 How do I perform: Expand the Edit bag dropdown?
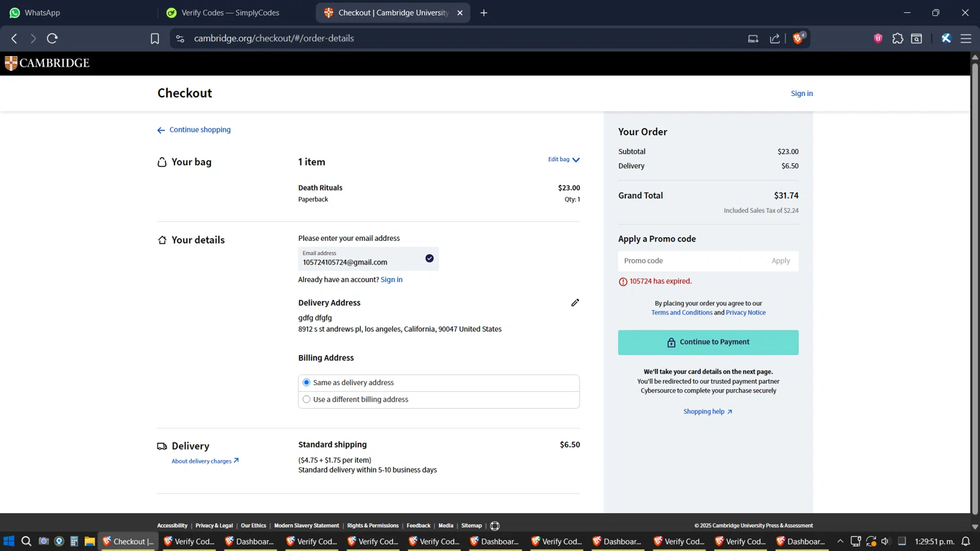point(563,159)
